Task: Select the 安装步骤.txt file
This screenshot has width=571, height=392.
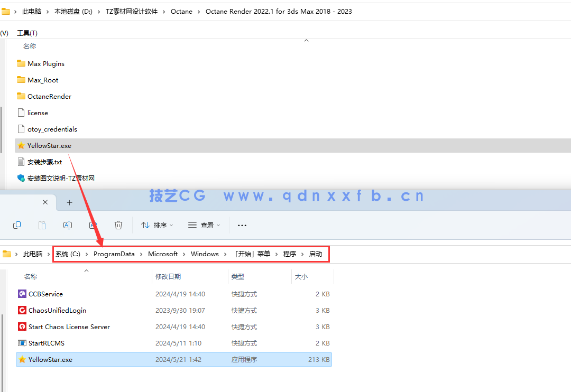Action: 44,162
